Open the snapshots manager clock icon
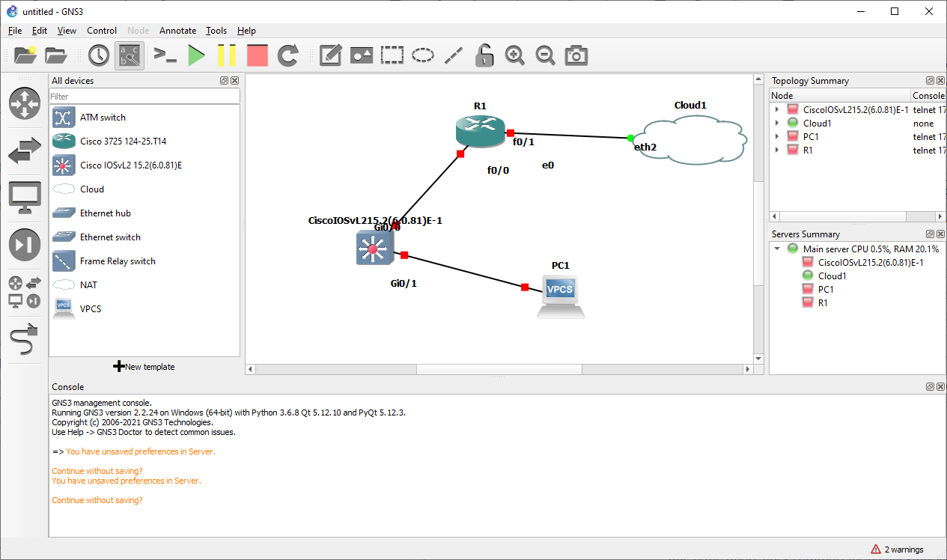Image resolution: width=947 pixels, height=560 pixels. [99, 55]
